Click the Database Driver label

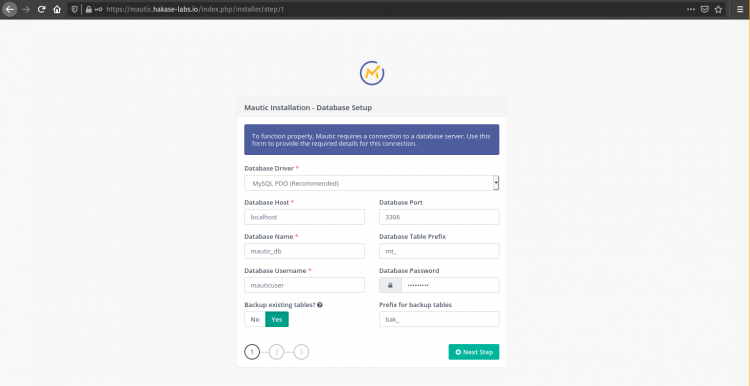tap(270, 168)
